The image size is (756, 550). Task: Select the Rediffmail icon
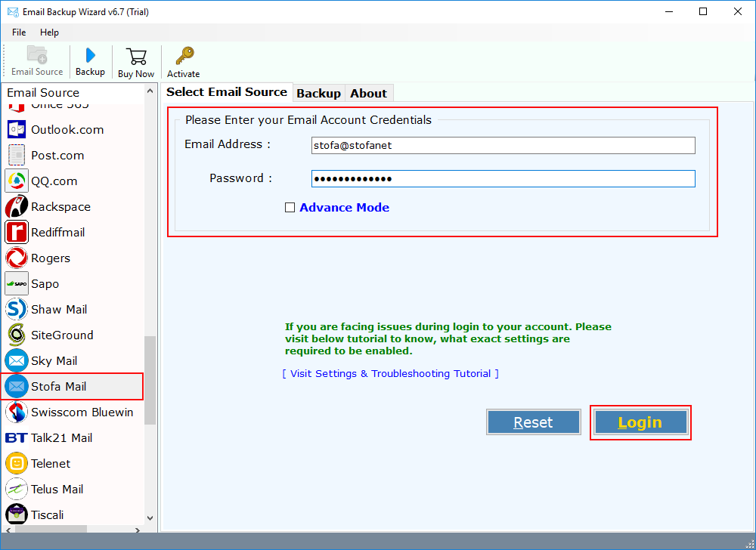coord(17,232)
